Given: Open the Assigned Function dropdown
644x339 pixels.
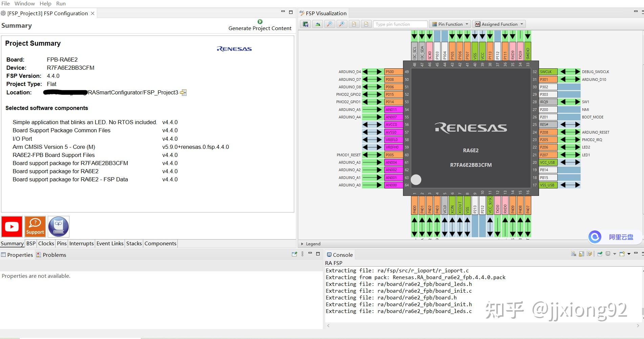Looking at the screenshot, I should pos(499,24).
